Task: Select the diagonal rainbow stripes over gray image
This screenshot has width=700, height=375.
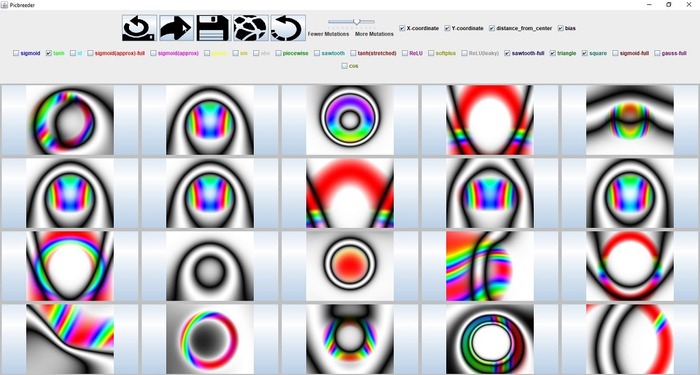Action: click(70, 339)
